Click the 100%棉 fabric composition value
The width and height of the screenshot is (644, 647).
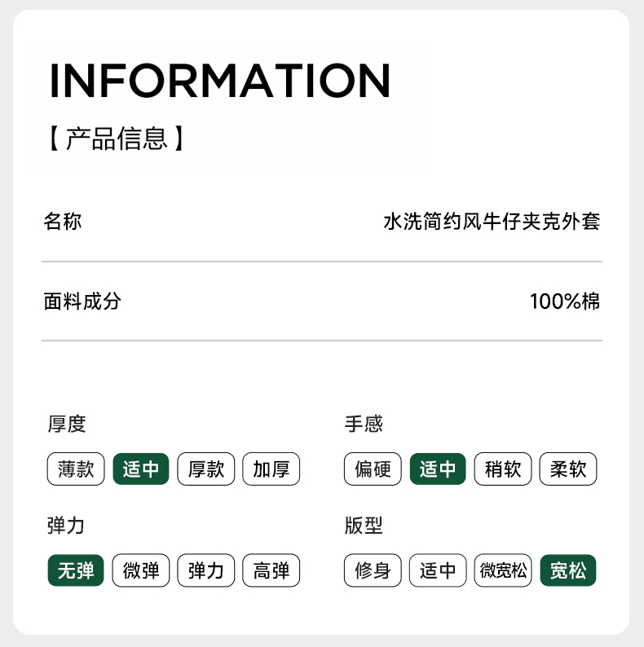pos(565,301)
